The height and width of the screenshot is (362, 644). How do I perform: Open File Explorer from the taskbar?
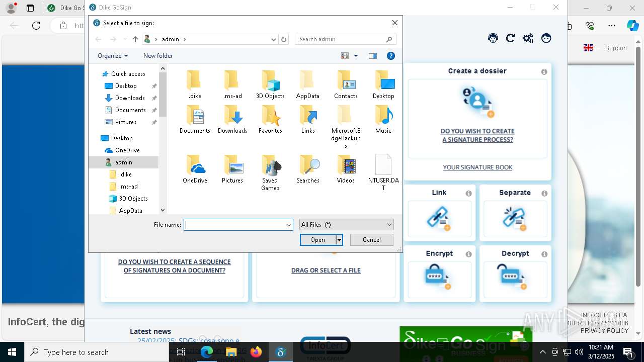click(231, 352)
